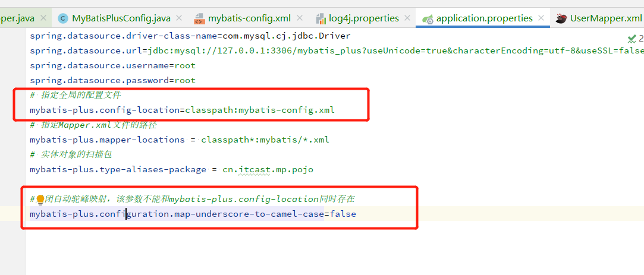Click the comment 实体对象的扫描包
644x275 pixels.
(x=71, y=154)
